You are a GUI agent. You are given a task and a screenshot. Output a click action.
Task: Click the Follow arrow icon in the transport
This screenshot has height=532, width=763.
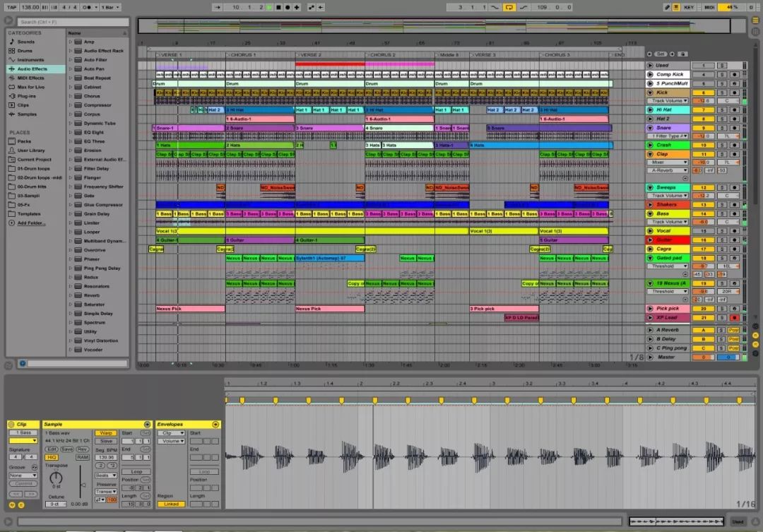click(x=216, y=7)
